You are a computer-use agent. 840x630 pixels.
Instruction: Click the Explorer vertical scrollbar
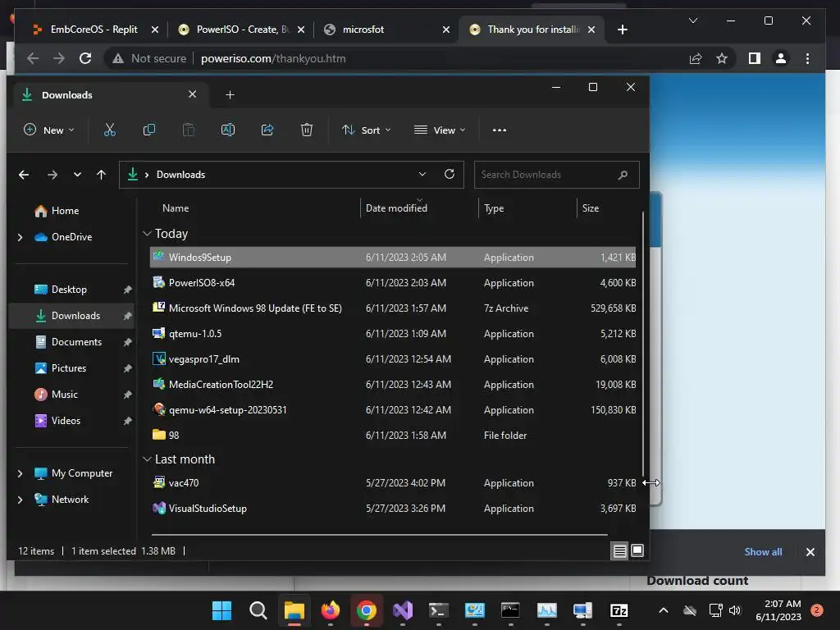tap(642, 343)
